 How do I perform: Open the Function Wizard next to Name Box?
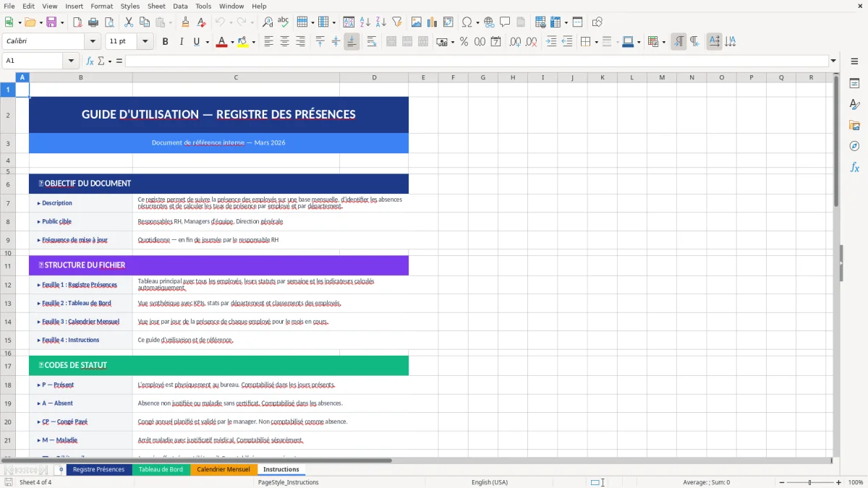click(90, 61)
